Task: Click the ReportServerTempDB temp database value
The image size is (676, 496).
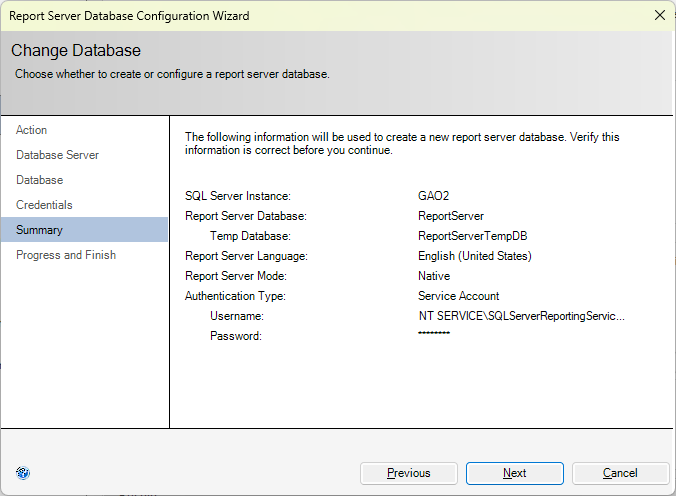Action: pos(473,236)
